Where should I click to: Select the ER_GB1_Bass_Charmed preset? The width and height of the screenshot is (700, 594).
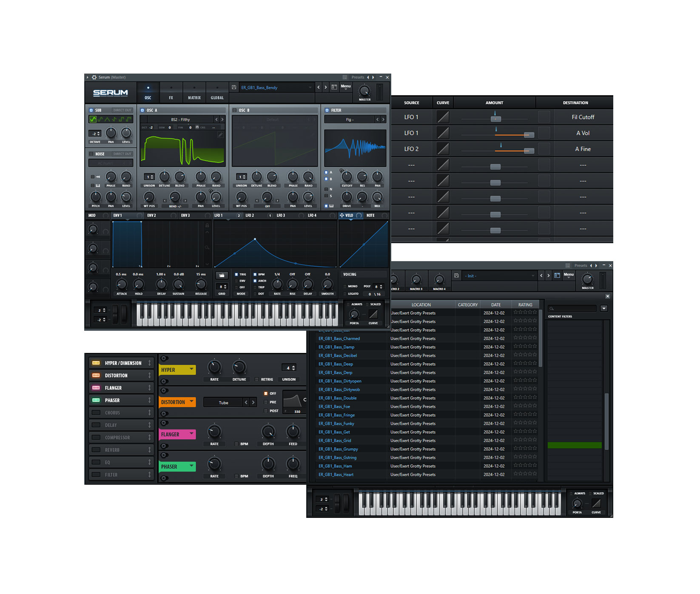(x=339, y=338)
